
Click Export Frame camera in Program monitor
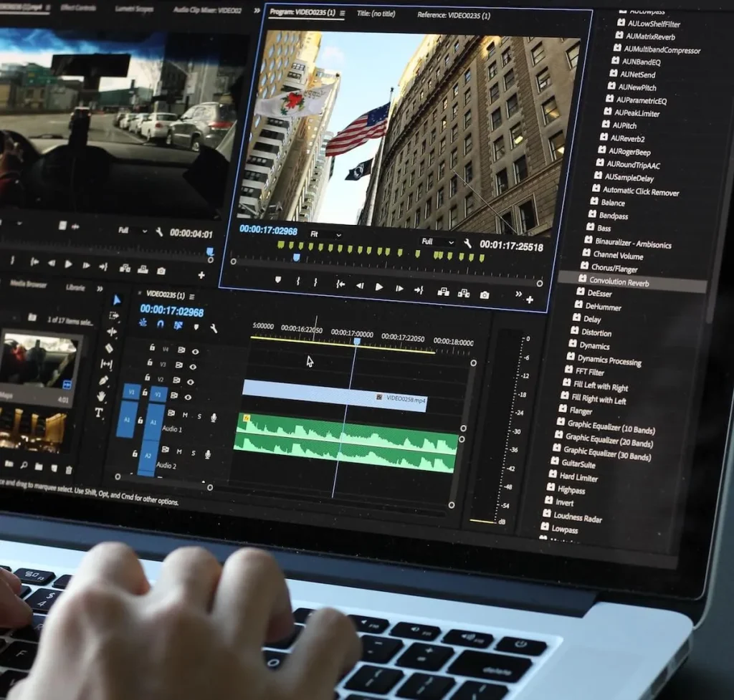(485, 294)
